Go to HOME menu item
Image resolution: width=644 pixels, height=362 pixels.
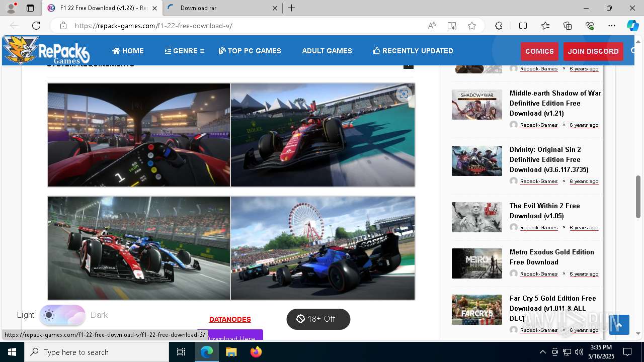tap(128, 51)
